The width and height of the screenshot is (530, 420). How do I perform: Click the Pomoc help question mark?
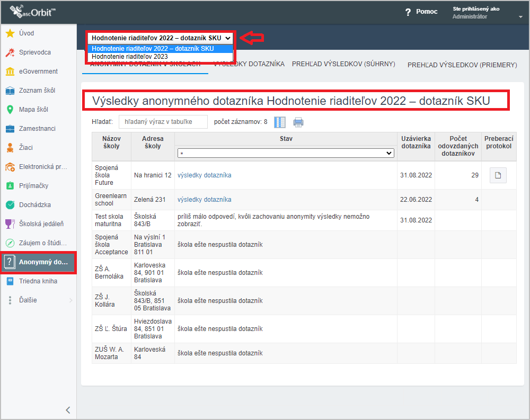click(x=408, y=12)
